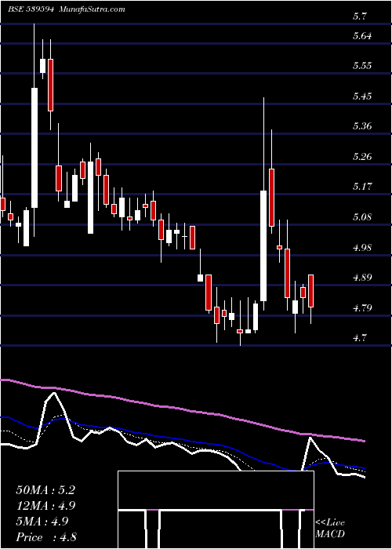This screenshot has width=392, height=549.
Task: Click the 5.26 price axis label
Action: point(362,156)
